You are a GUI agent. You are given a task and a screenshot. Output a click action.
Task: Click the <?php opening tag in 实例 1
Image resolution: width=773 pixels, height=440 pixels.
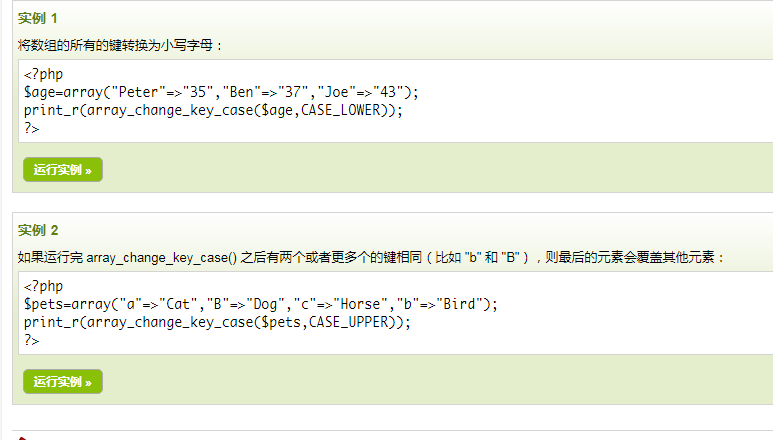click(44, 74)
